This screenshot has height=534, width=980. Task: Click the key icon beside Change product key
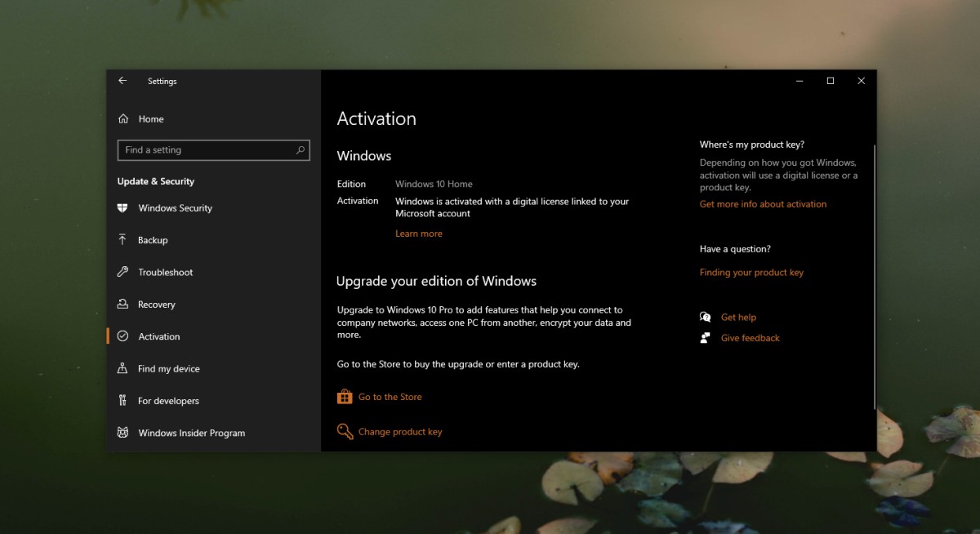tap(345, 431)
